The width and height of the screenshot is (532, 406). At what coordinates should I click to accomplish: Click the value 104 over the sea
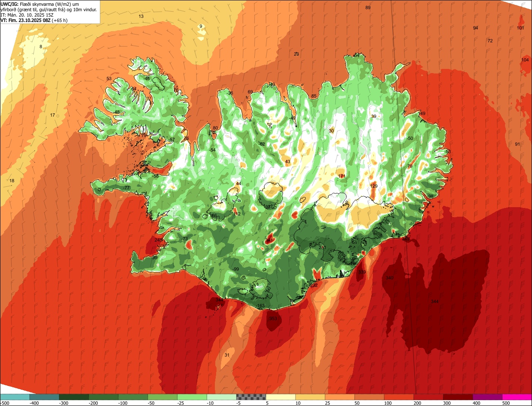(x=525, y=60)
